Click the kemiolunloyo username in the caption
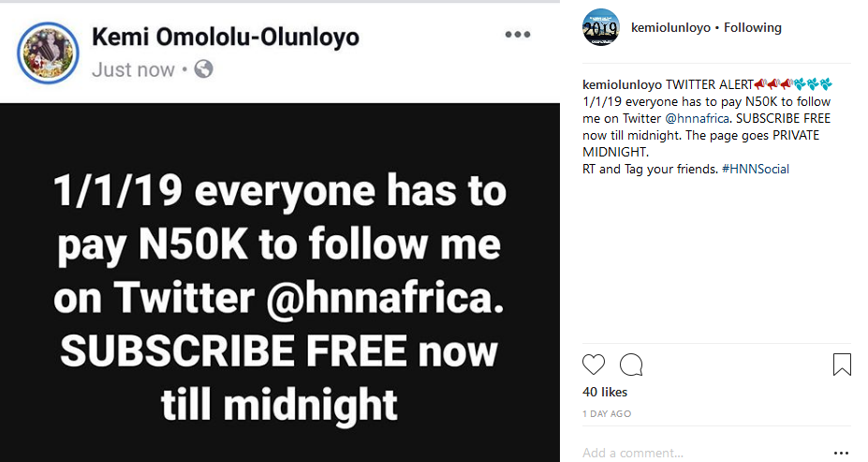The image size is (868, 462). click(x=622, y=84)
